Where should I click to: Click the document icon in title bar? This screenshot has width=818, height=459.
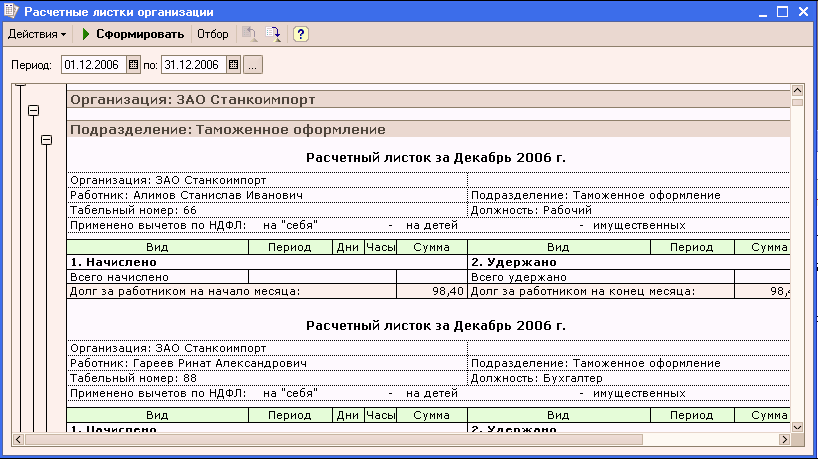11,12
